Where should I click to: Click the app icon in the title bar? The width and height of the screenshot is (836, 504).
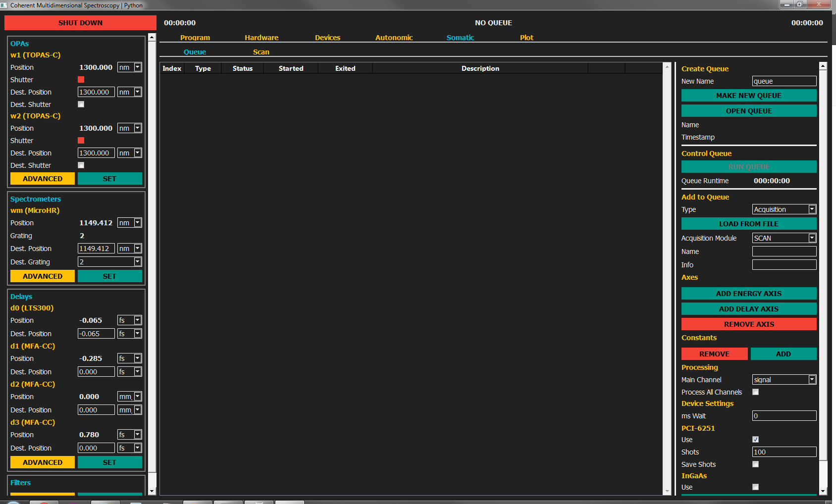point(4,5)
